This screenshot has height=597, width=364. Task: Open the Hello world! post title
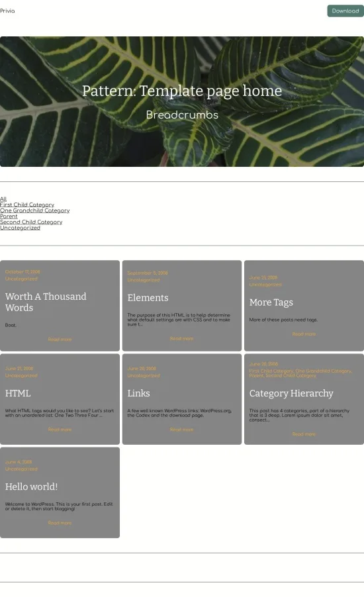[x=31, y=486]
